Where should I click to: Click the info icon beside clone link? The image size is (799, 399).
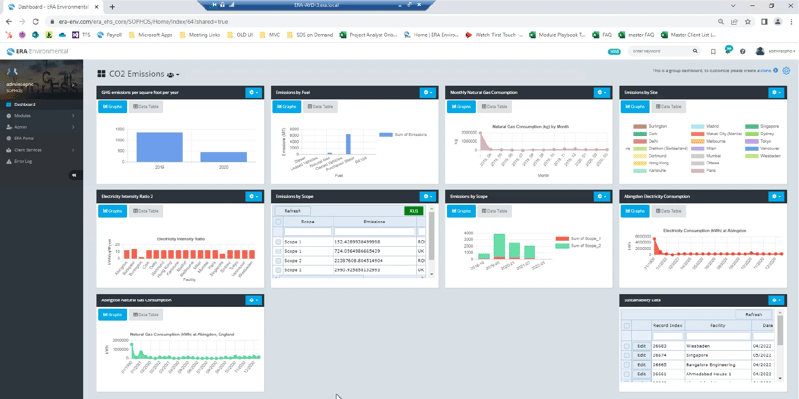tap(776, 70)
